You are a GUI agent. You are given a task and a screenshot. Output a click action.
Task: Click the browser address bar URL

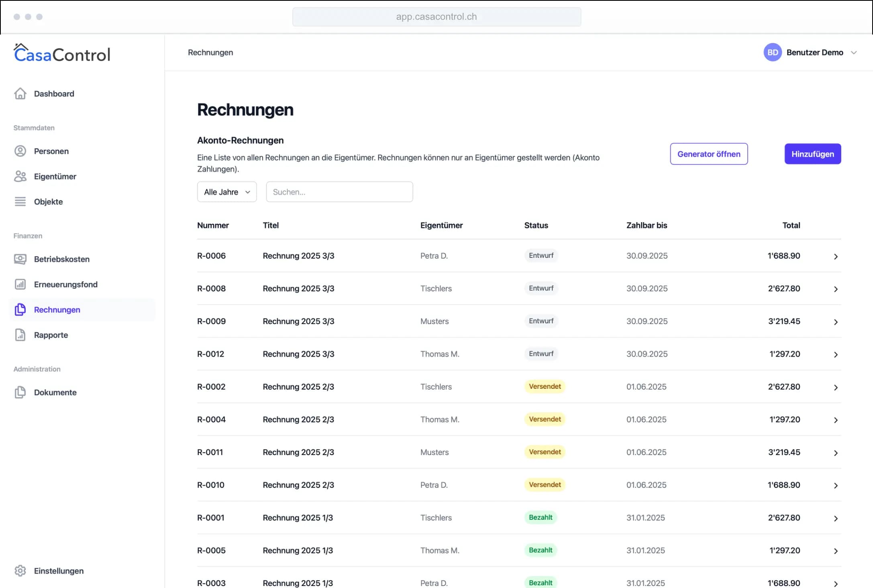(x=436, y=17)
